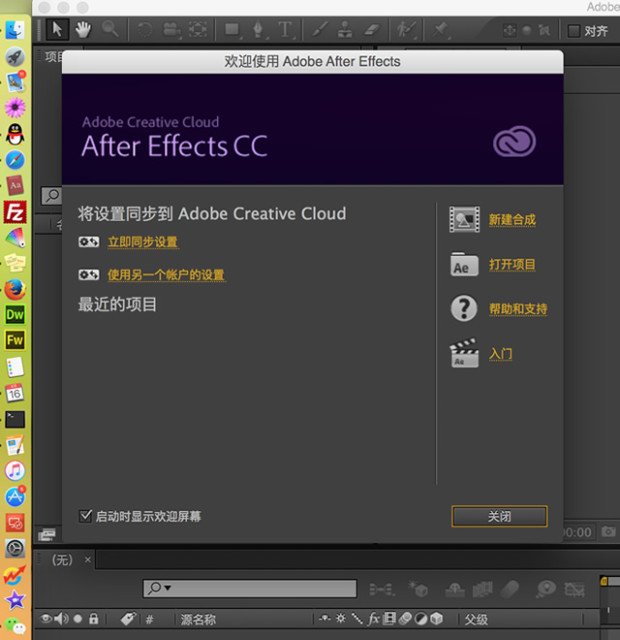Image resolution: width=620 pixels, height=640 pixels.
Task: Select the Eraser tool
Action: [x=372, y=30]
